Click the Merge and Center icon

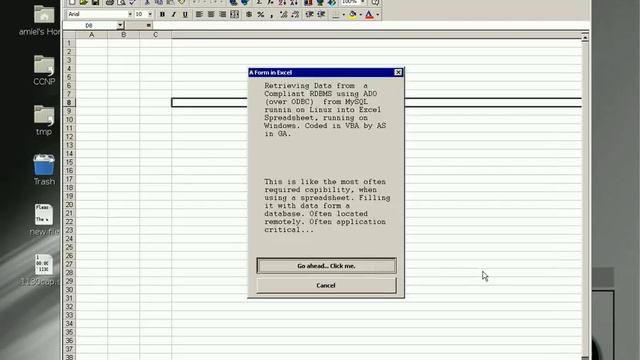click(234, 15)
